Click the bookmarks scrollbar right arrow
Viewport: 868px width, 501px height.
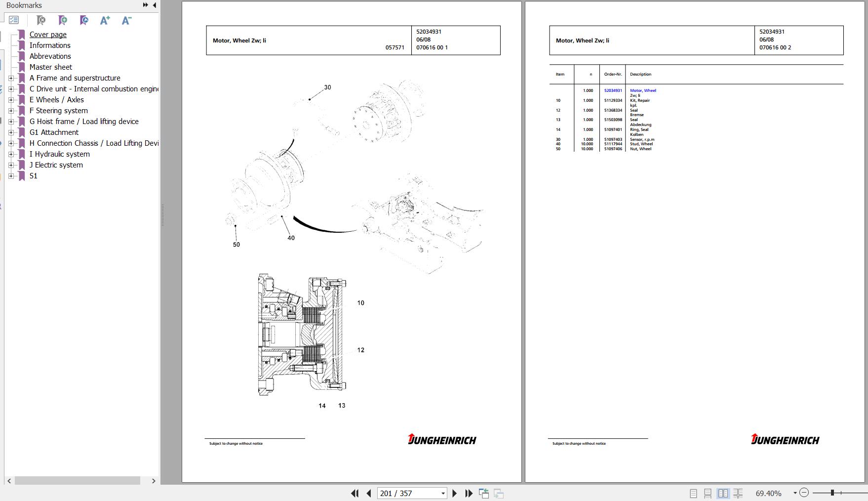154,481
